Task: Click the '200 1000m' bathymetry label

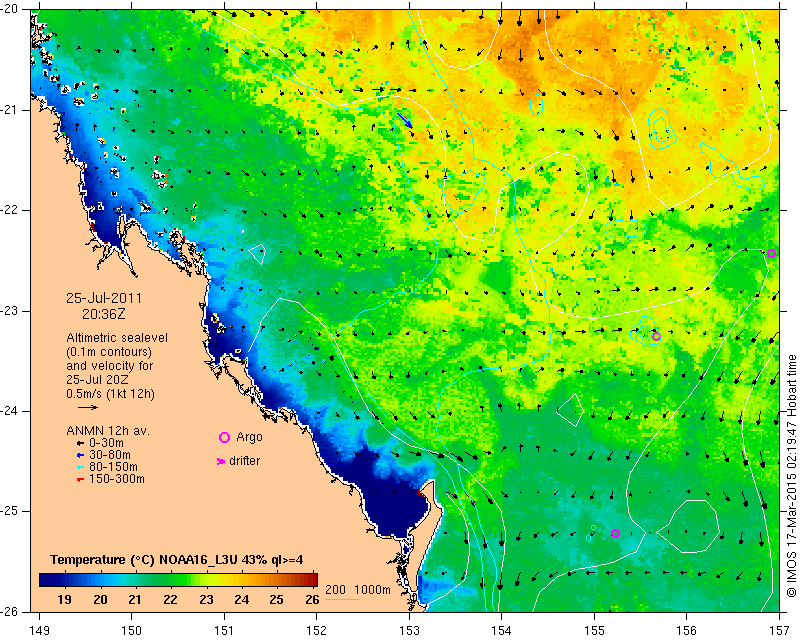Action: tap(358, 589)
